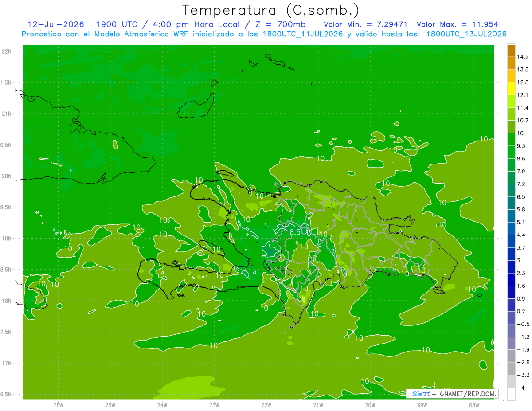Click the "75W" longitude axis label
The image size is (532, 411).
(110, 405)
